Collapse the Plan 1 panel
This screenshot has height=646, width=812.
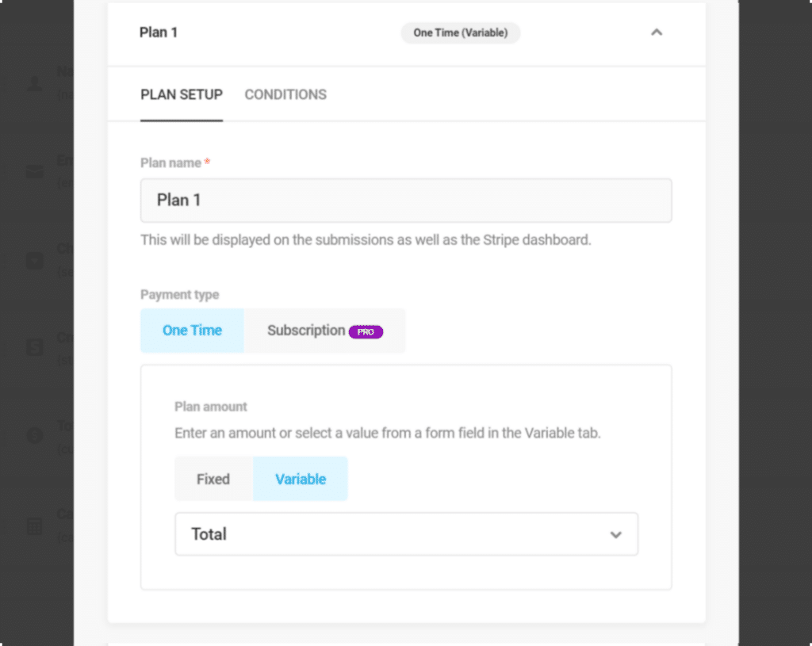pyautogui.click(x=657, y=32)
